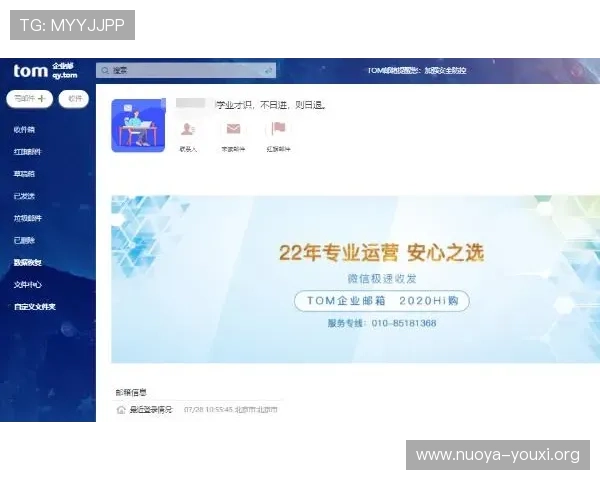The height and width of the screenshot is (480, 600).
Task: Click the motto text 学业才识,不日进,则日退
Action: click(271, 105)
